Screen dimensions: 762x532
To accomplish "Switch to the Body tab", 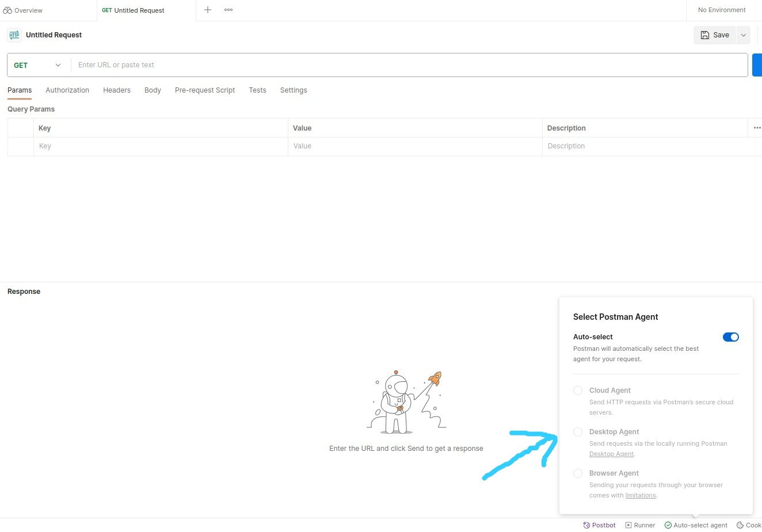I will [153, 90].
